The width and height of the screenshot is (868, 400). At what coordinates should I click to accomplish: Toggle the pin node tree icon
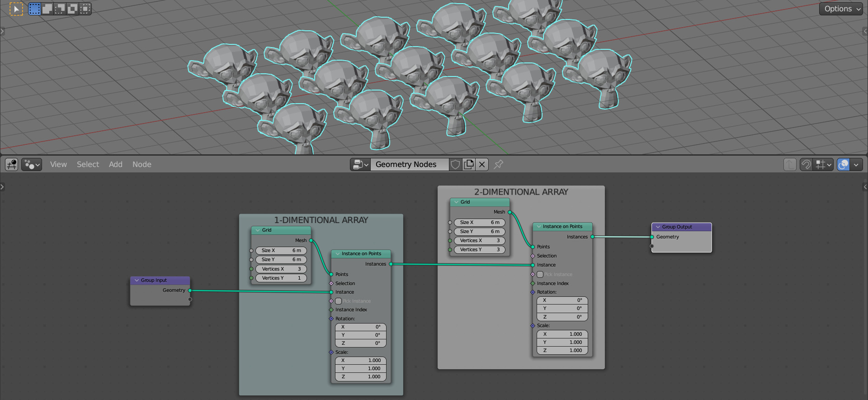point(498,164)
